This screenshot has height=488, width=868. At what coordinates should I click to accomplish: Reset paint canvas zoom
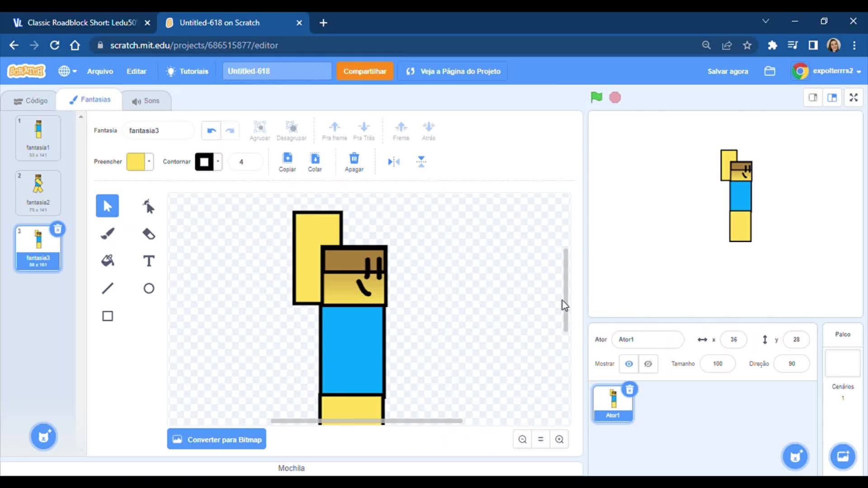(x=541, y=439)
